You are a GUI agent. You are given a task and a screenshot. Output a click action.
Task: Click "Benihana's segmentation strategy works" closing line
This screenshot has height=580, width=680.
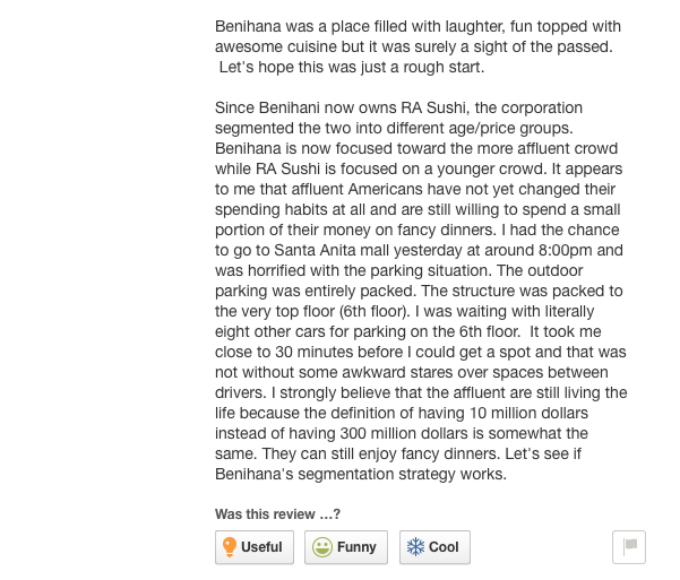point(361,474)
